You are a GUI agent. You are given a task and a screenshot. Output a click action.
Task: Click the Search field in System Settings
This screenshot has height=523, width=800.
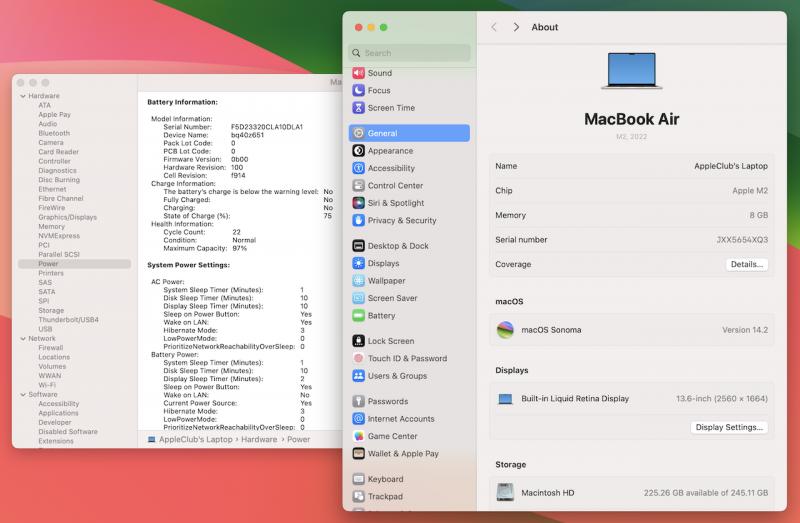(x=409, y=53)
